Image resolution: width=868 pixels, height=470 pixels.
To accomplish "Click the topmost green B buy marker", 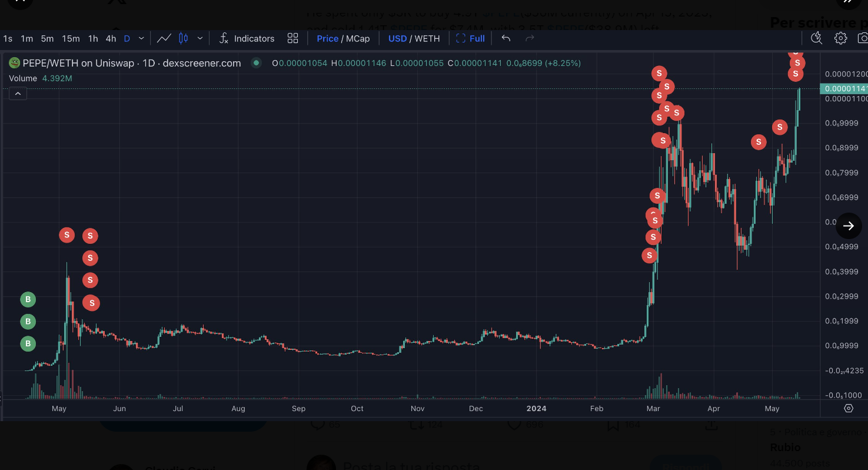I will (x=28, y=299).
